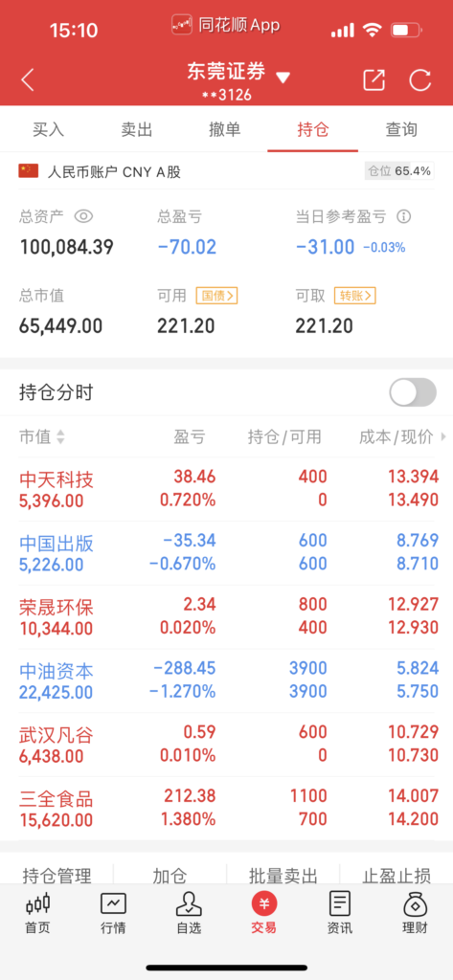Open the 理财 wealth bag icon
Image resolution: width=453 pixels, height=980 pixels.
tap(416, 903)
